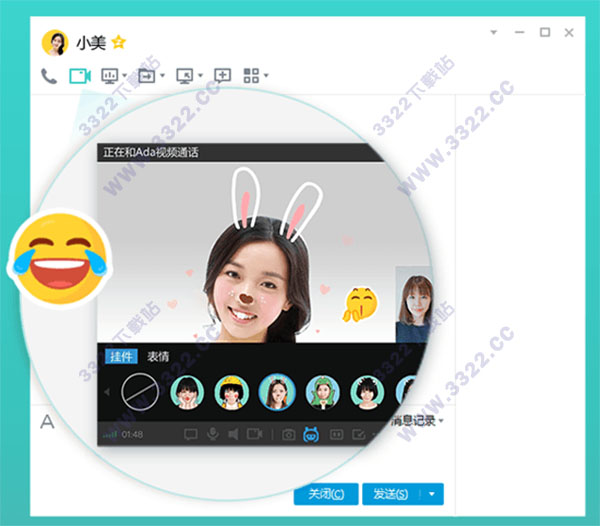Open the apps grid icon
The width and height of the screenshot is (600, 526).
click(251, 75)
